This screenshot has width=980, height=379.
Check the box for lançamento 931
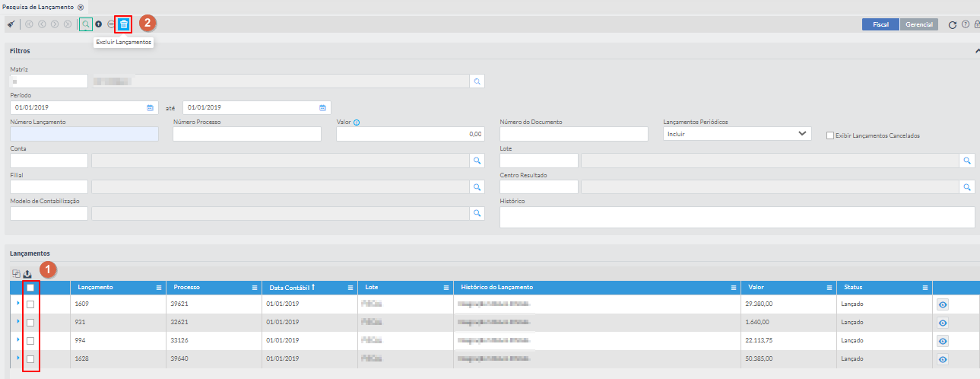30,323
